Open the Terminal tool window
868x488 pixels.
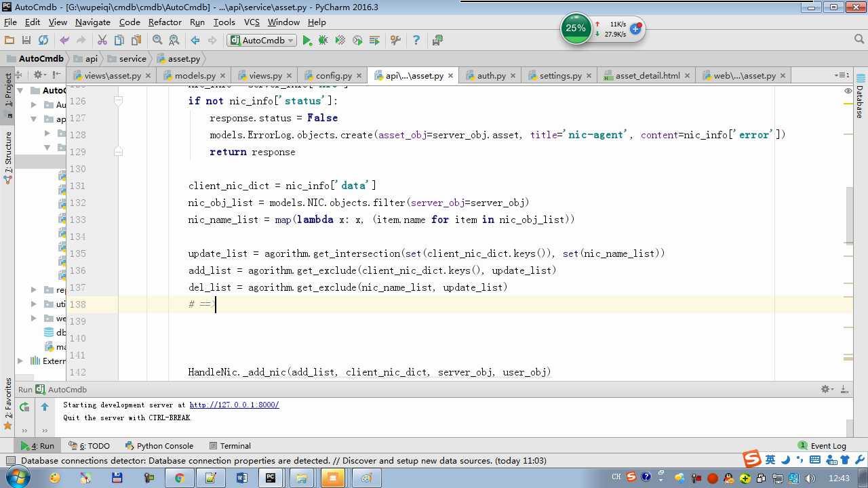tap(230, 446)
